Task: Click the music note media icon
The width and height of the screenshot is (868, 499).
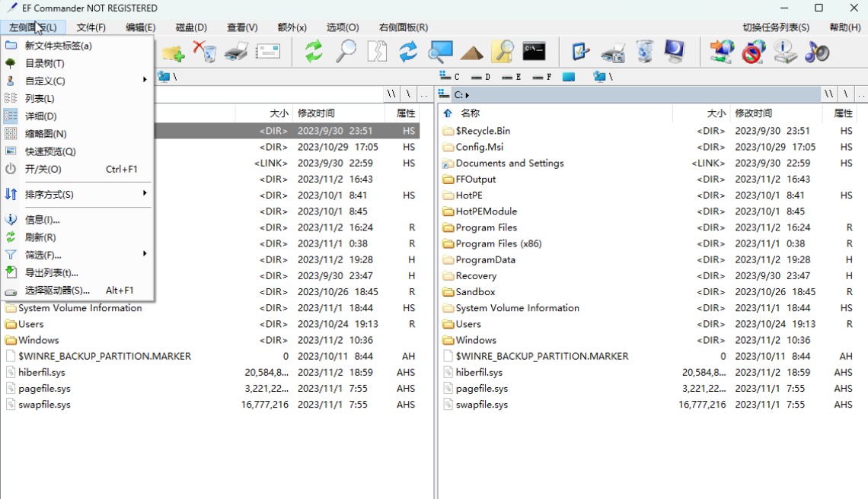Action: 816,52
